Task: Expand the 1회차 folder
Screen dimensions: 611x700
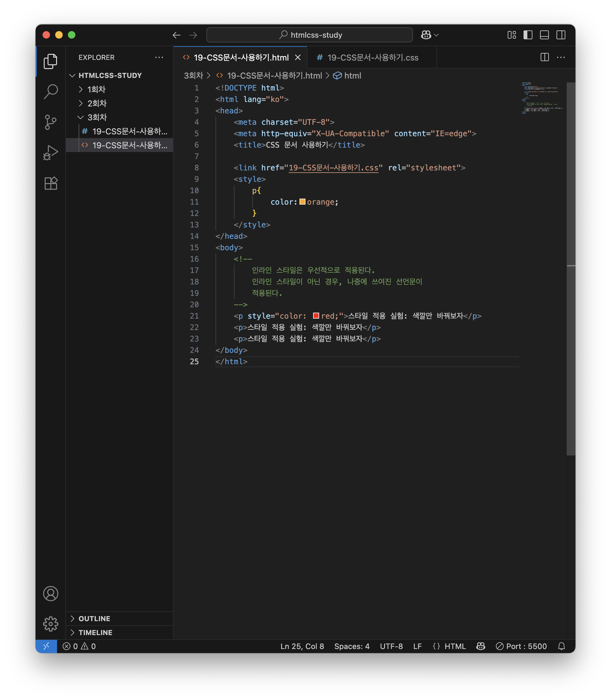Action: coord(96,89)
